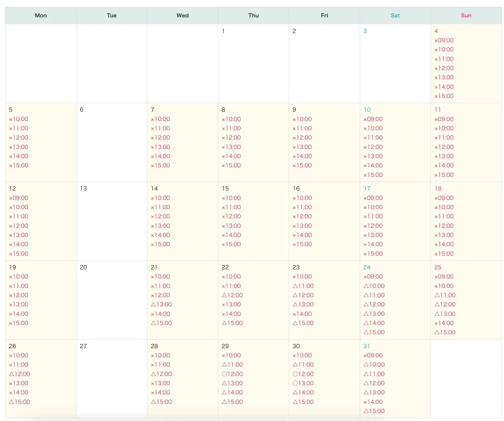Select △15:00 on Friday the 23rd
The image size is (504, 421).
[303, 323]
